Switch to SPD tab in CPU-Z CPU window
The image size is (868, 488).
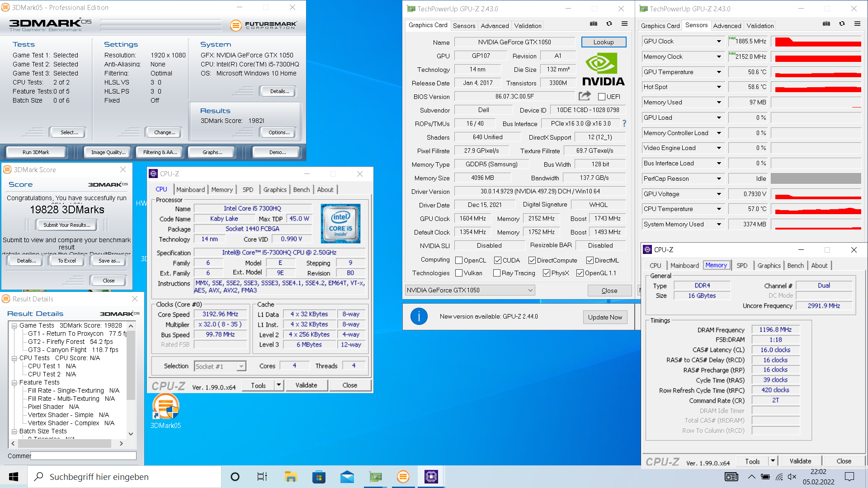coord(248,189)
